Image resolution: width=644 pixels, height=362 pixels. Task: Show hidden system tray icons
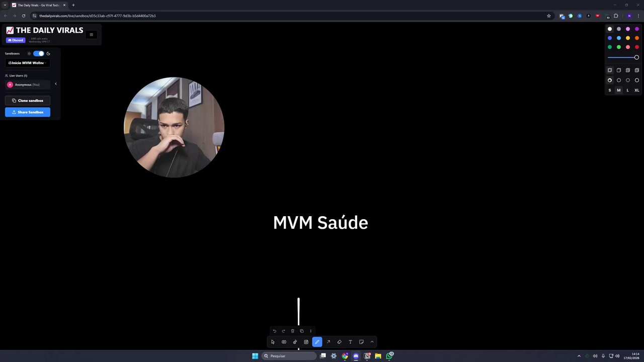pyautogui.click(x=579, y=356)
